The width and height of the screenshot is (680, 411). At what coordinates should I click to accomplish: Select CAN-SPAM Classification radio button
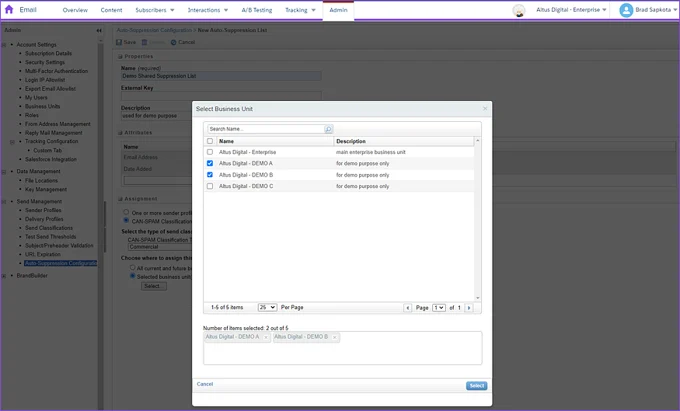(x=126, y=221)
